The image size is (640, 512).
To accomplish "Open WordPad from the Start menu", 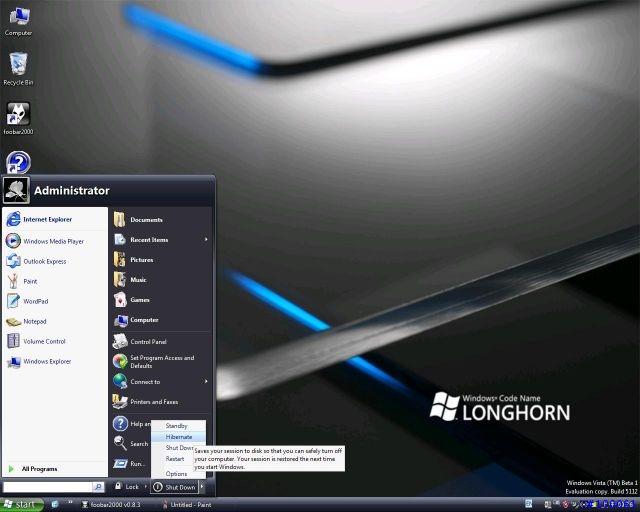I will pyautogui.click(x=55, y=301).
